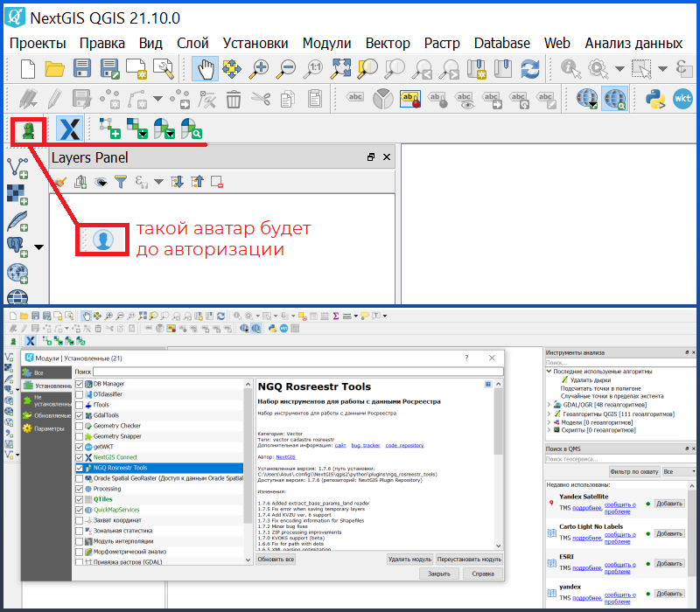Viewport: 700px width, 612px height.
Task: Activate Zoom In magnifier tool
Action: [x=259, y=69]
